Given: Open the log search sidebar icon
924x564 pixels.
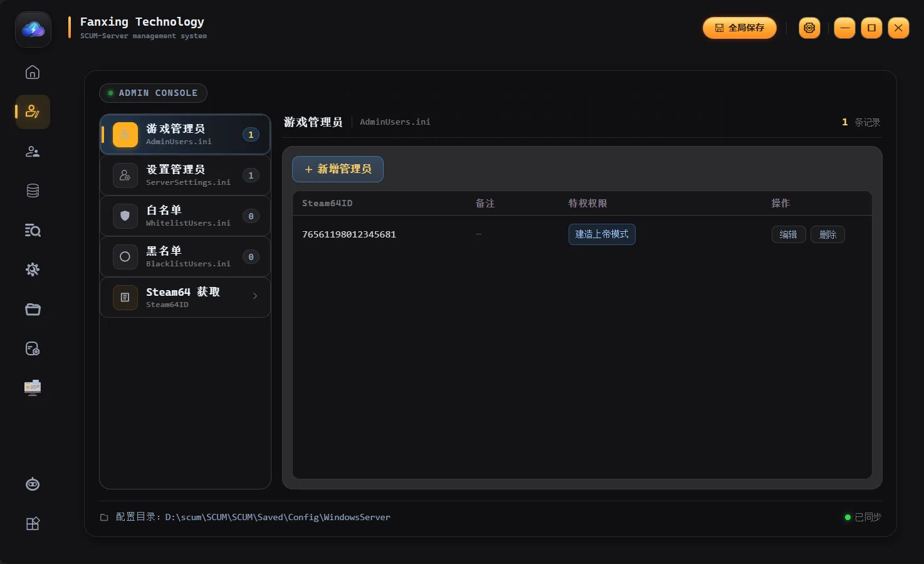Looking at the screenshot, I should coord(33,231).
